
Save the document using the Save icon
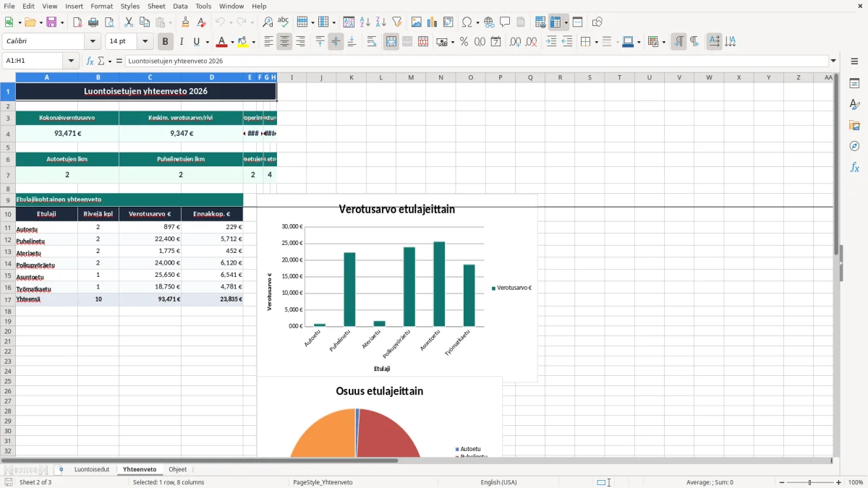pyautogui.click(x=51, y=22)
